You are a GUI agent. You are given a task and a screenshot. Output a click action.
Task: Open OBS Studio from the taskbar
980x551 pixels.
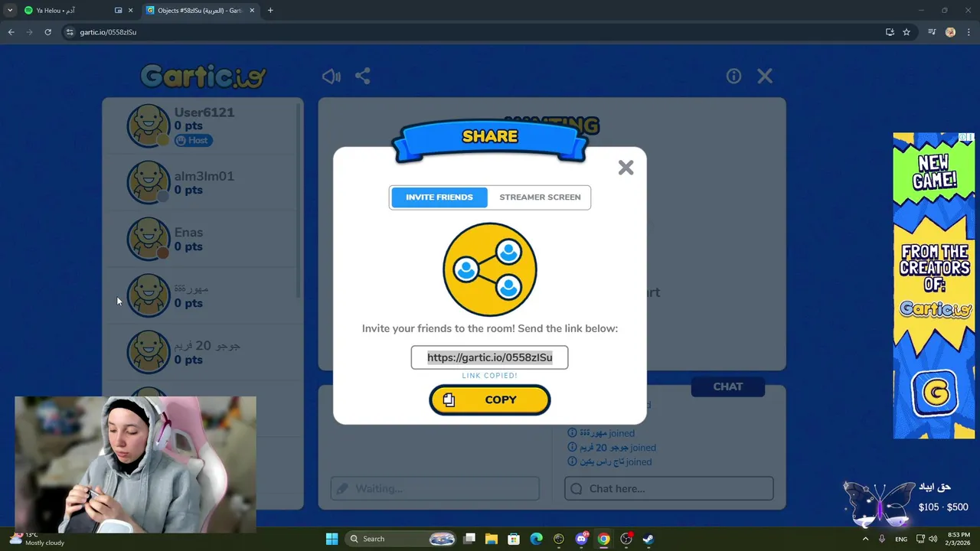coord(626,539)
